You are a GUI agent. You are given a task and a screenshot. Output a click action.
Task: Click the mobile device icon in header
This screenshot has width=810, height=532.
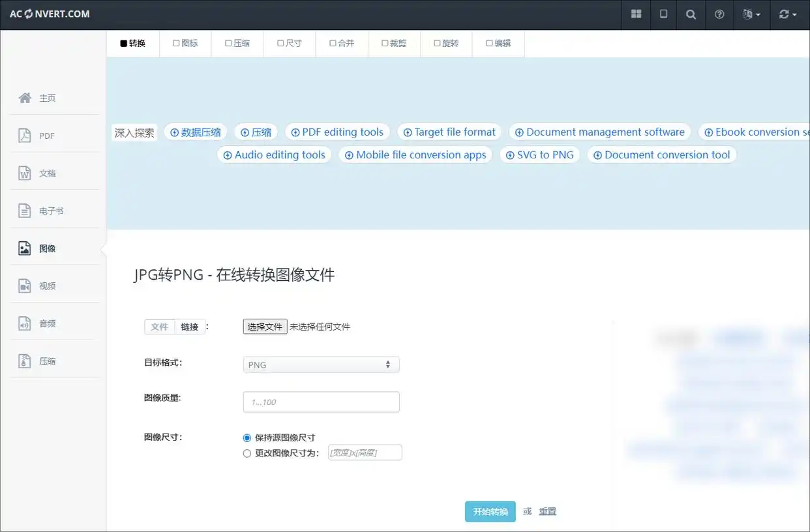[664, 14]
